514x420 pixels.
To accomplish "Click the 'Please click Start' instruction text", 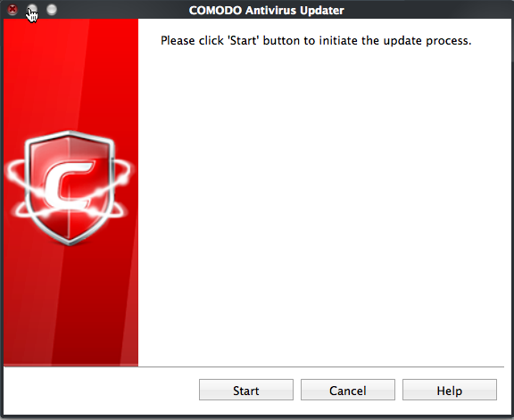I will pos(316,41).
